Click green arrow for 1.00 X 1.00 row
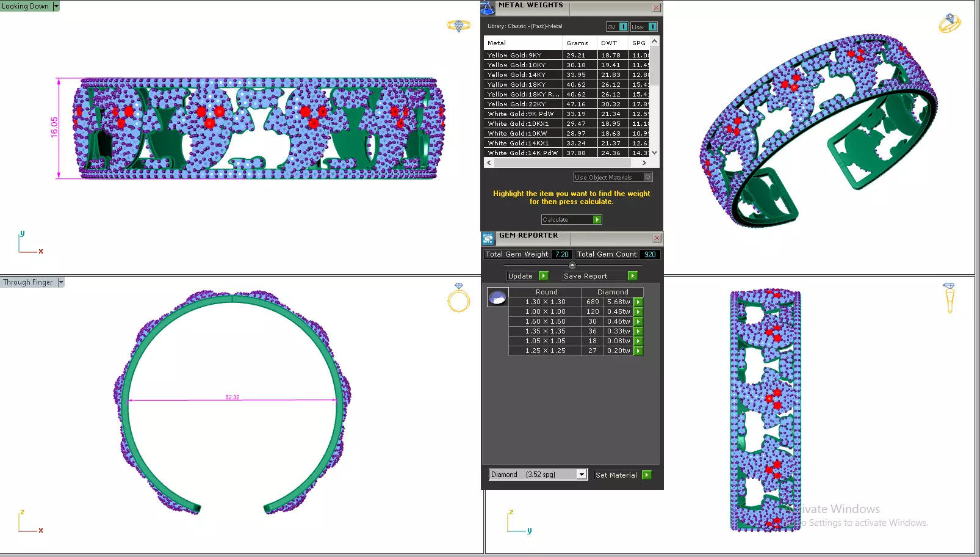This screenshot has width=980, height=557. tap(638, 312)
